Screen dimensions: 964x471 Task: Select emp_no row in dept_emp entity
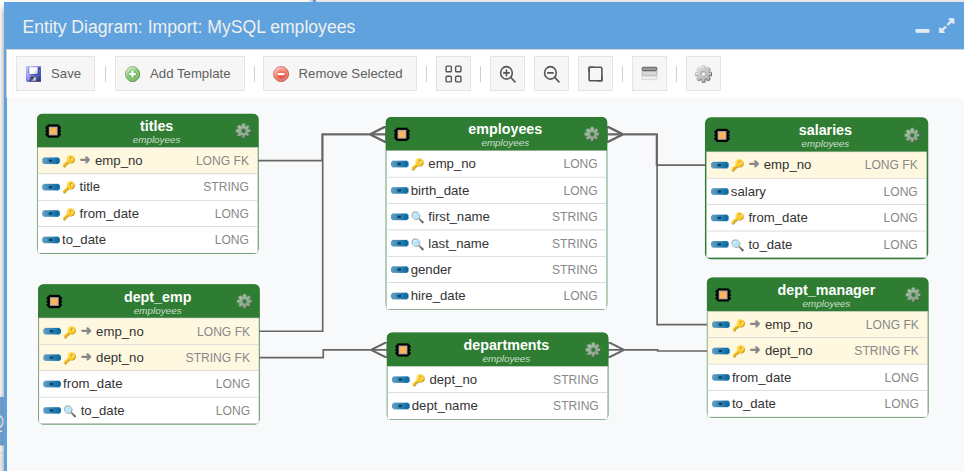pos(149,332)
